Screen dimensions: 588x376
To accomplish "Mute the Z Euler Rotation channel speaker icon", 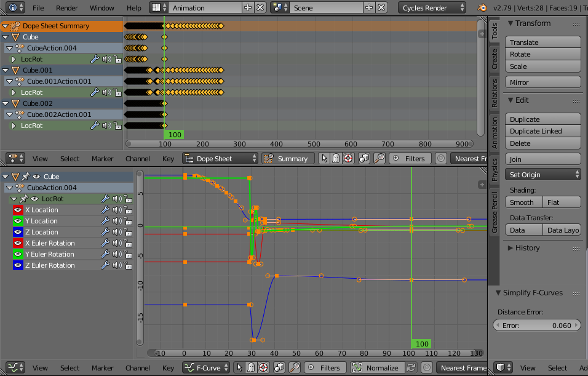I will 117,265.
